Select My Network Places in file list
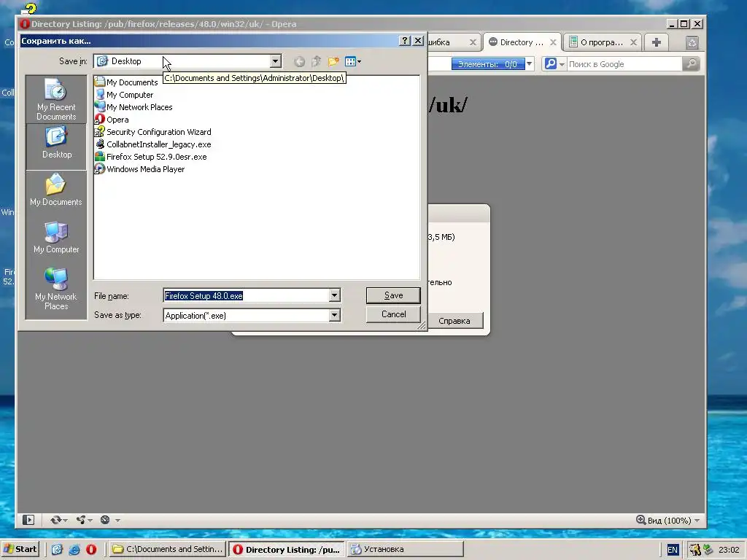Viewport: 747px width, 560px height. coord(133,107)
